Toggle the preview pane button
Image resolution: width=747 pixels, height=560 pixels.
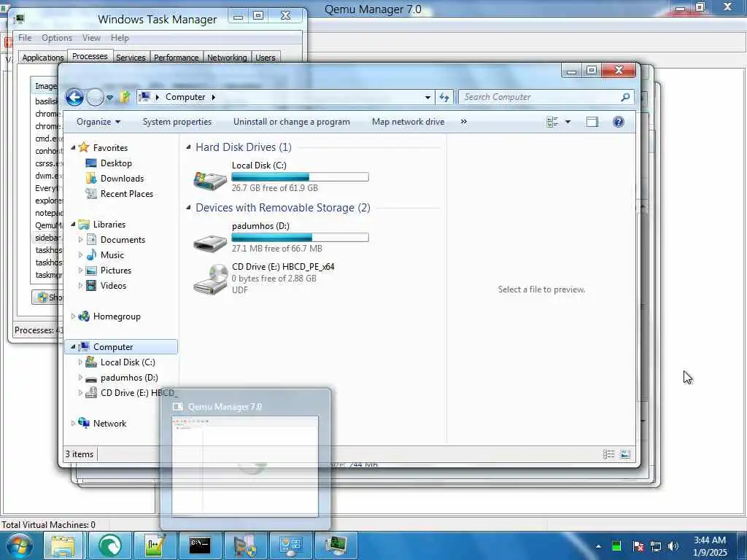tap(592, 122)
